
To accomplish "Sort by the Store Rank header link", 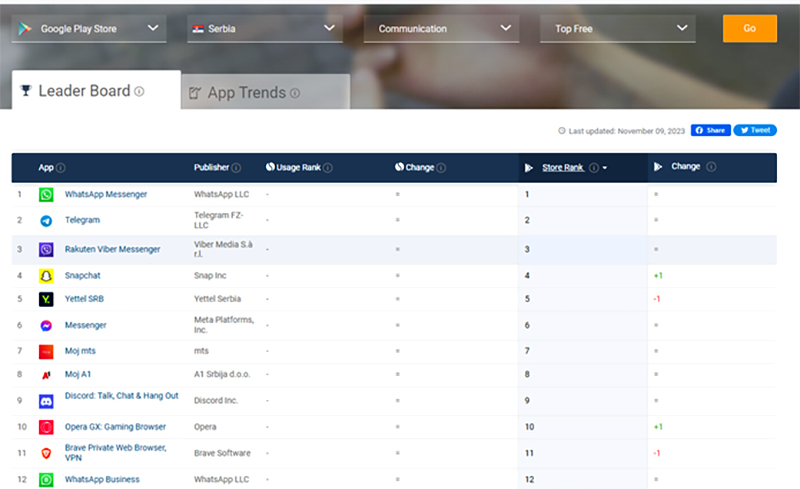I will click(x=563, y=168).
